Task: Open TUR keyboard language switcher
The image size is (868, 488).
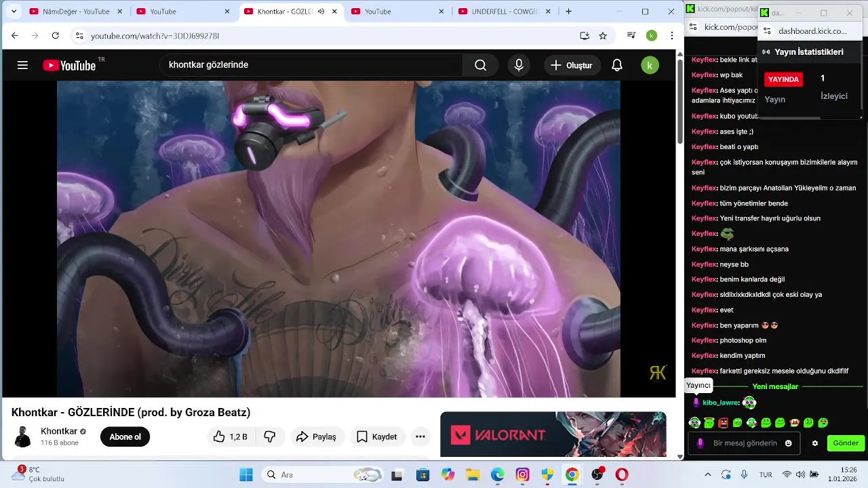Action: 766,474
